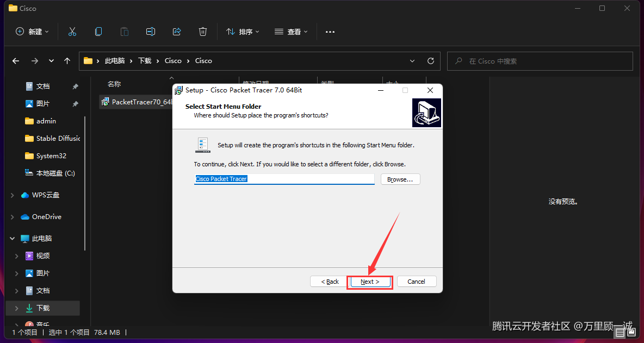The image size is (644, 343).
Task: Select 下载 under 此电脑 in sidebar
Action: [x=43, y=308]
